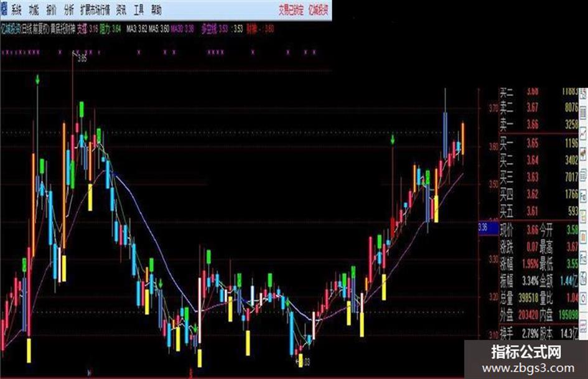Click the 买二 3.64 bid row
Image resolution: width=588 pixels, height=379 pixels.
(539, 160)
